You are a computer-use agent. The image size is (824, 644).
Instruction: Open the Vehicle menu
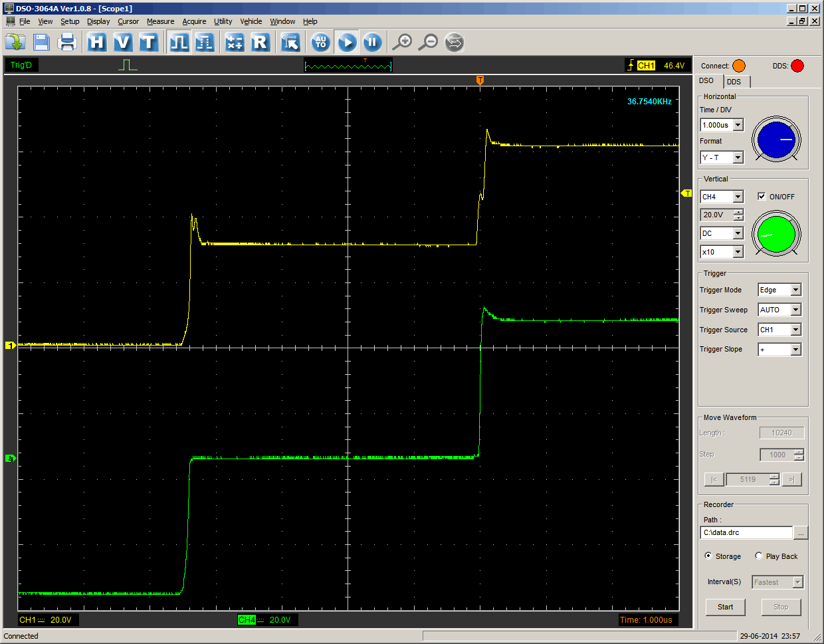(x=251, y=21)
